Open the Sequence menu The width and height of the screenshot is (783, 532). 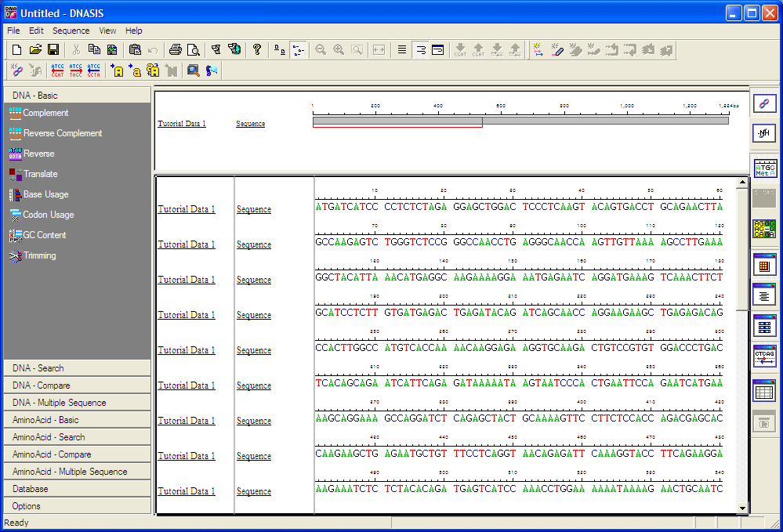(x=71, y=31)
